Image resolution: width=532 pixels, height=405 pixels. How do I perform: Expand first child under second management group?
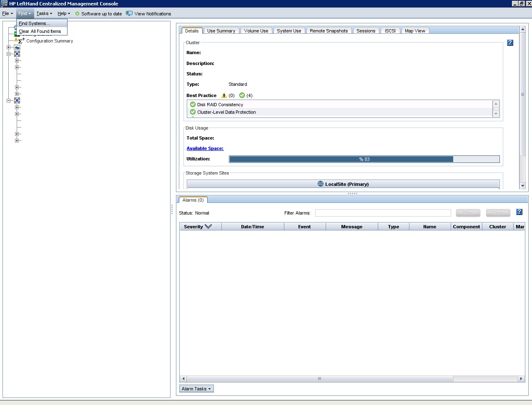[17, 107]
